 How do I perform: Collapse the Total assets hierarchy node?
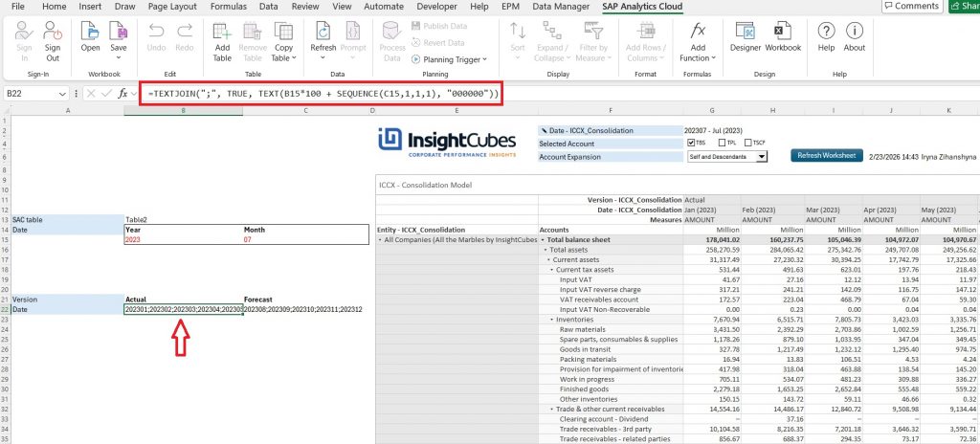(x=546, y=250)
